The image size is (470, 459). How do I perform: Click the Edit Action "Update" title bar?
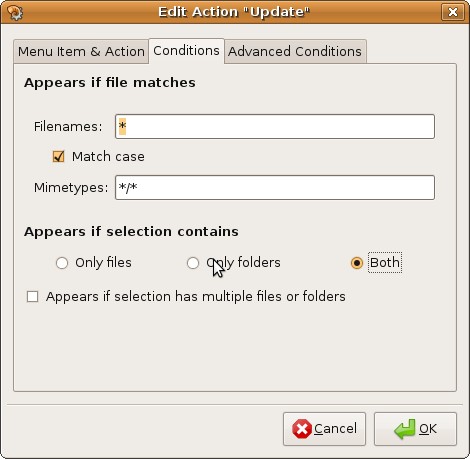pos(234,12)
